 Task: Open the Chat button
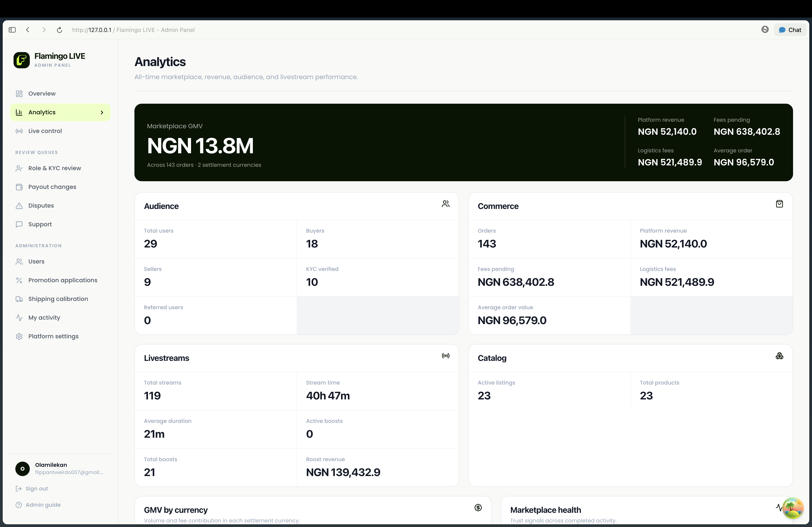790,30
